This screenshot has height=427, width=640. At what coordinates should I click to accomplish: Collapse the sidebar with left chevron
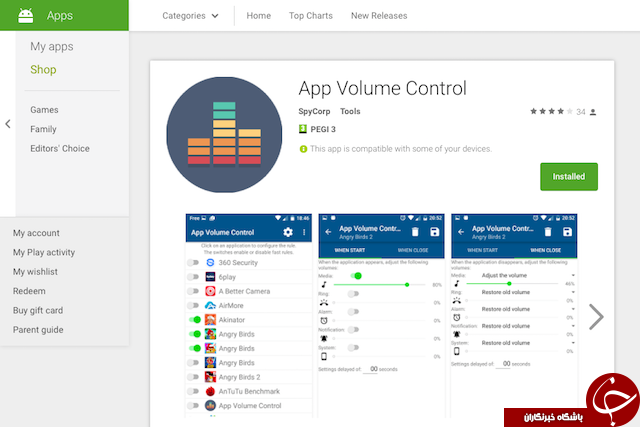(8, 124)
